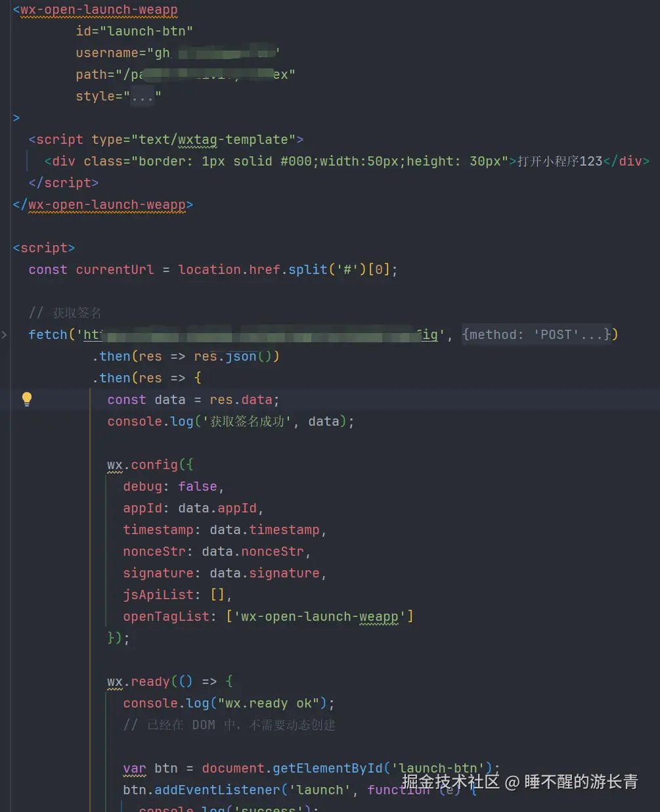Screen dimensions: 660x812
Task: Click document.getElementById method call
Action: [327, 769]
